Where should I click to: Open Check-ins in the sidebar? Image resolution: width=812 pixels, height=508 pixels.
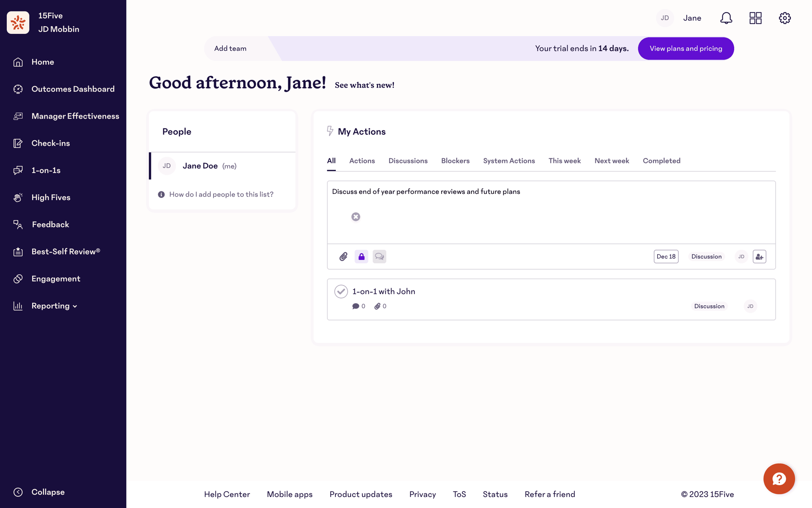coord(41,143)
